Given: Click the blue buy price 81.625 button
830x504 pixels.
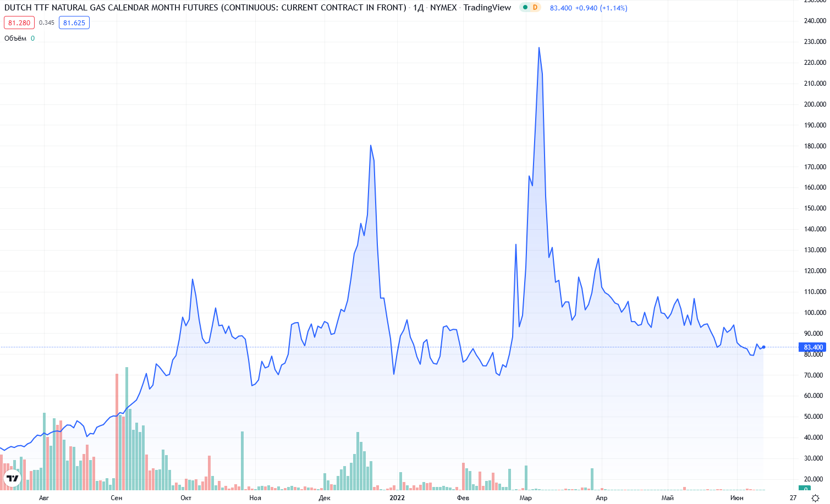Looking at the screenshot, I should coord(74,23).
